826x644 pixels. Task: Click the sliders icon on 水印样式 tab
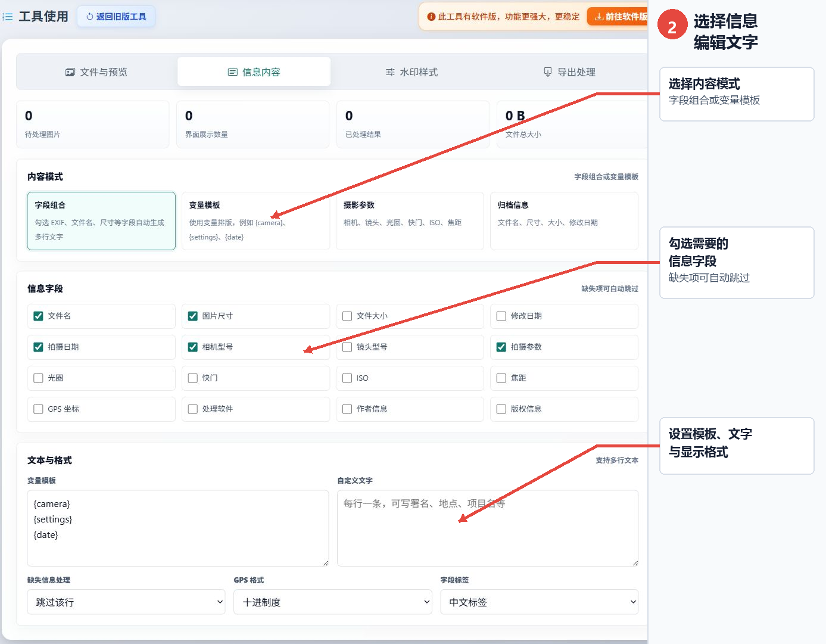pyautogui.click(x=390, y=72)
